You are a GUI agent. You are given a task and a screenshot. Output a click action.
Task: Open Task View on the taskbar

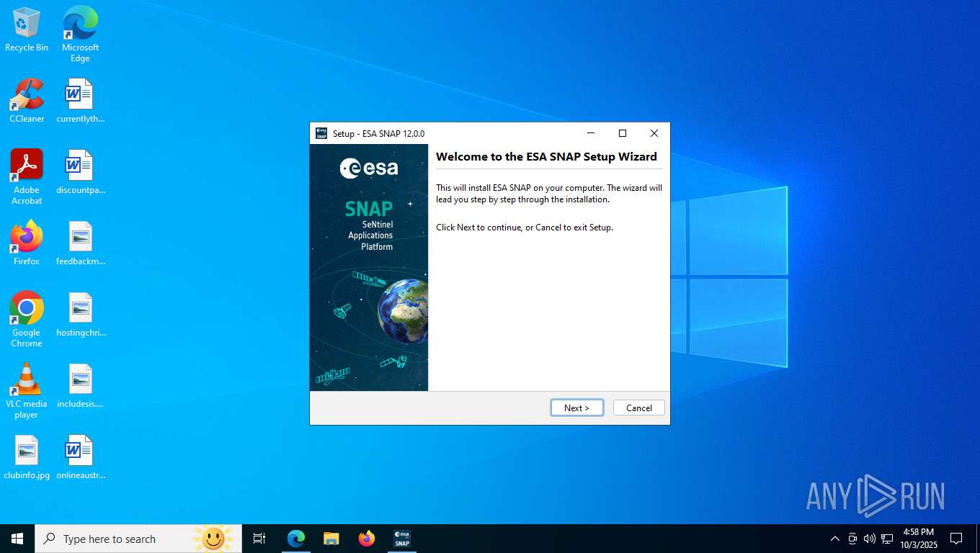tap(259, 539)
